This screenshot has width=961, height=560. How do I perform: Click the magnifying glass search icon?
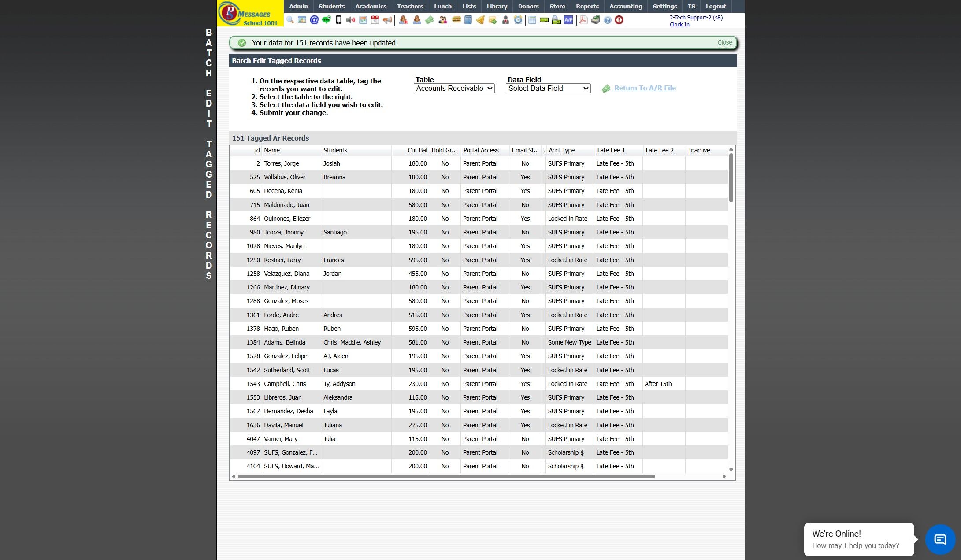tap(290, 20)
